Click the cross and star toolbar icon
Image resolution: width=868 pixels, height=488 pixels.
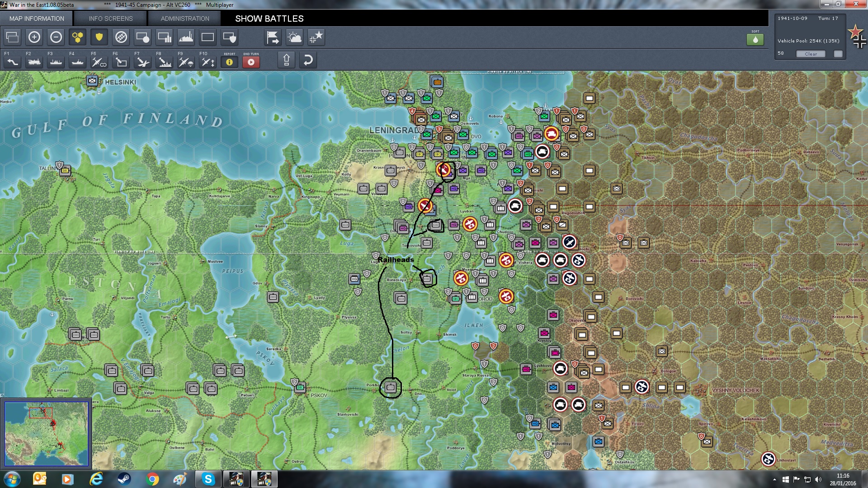[316, 37]
